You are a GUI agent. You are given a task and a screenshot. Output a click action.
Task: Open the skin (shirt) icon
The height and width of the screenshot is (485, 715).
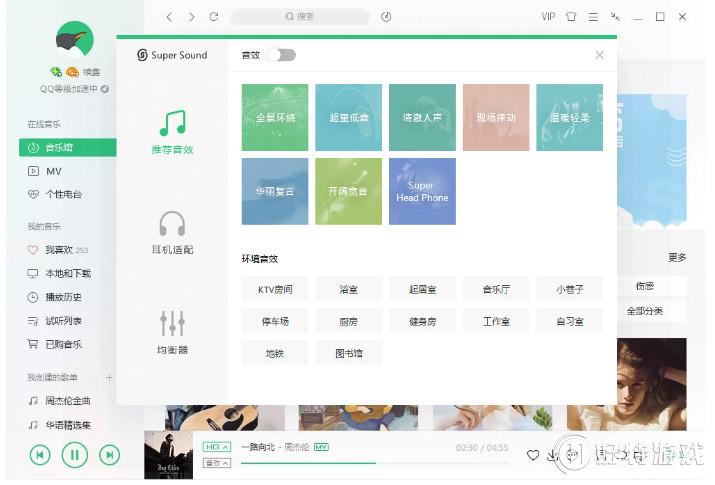click(570, 17)
